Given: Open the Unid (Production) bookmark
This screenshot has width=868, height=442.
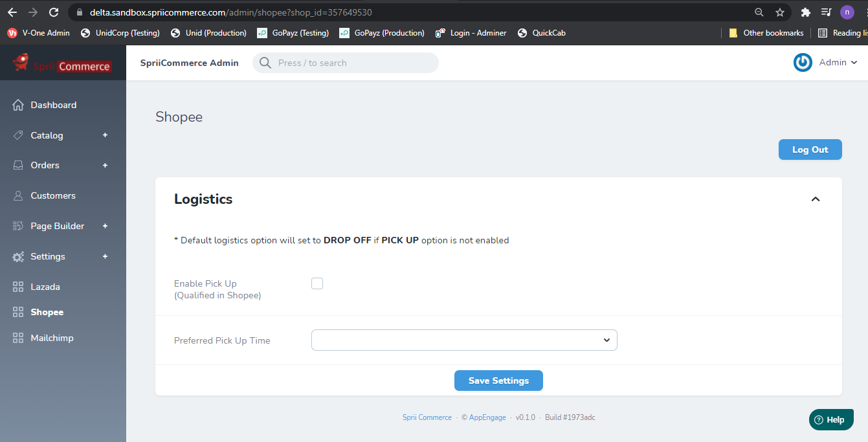Looking at the screenshot, I should pos(208,33).
